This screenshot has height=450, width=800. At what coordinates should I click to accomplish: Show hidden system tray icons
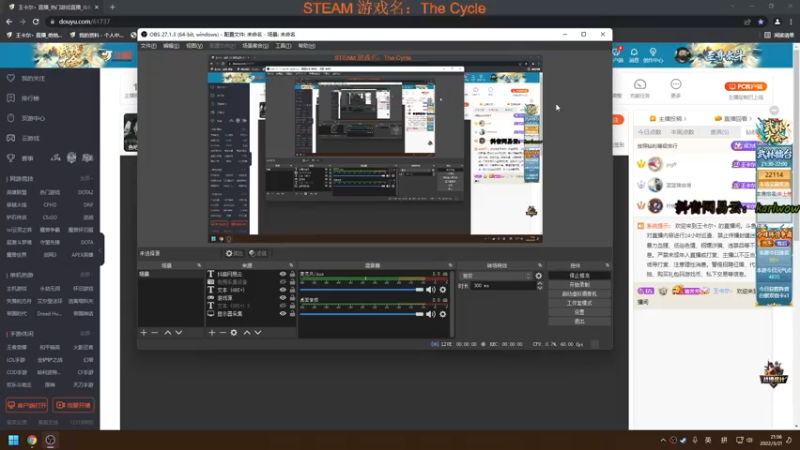[x=663, y=440]
